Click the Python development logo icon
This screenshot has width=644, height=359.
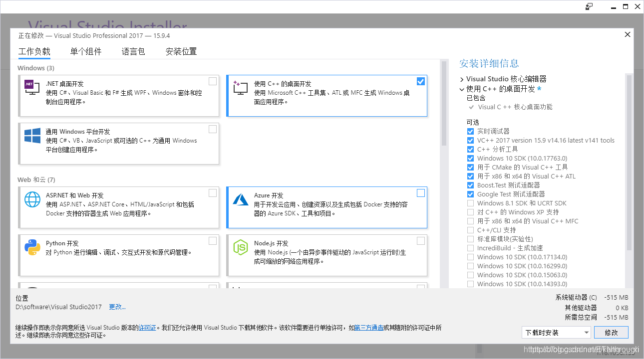coord(32,247)
